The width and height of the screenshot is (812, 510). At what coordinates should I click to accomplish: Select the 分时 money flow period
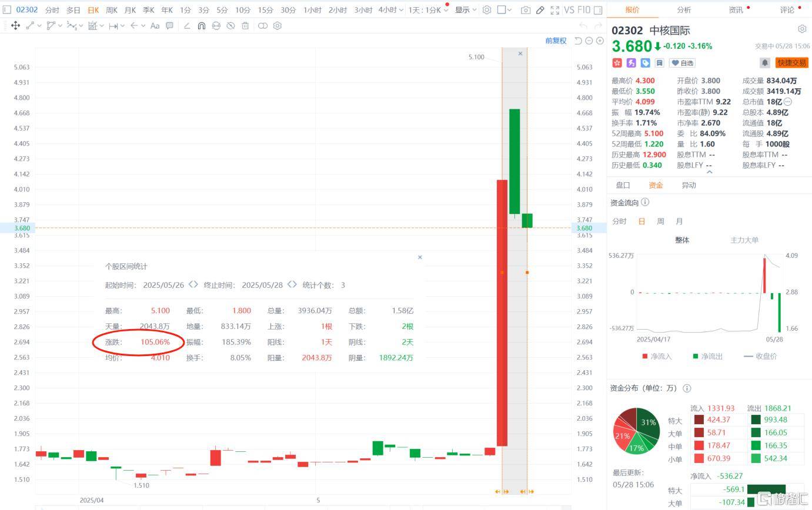[619, 222]
